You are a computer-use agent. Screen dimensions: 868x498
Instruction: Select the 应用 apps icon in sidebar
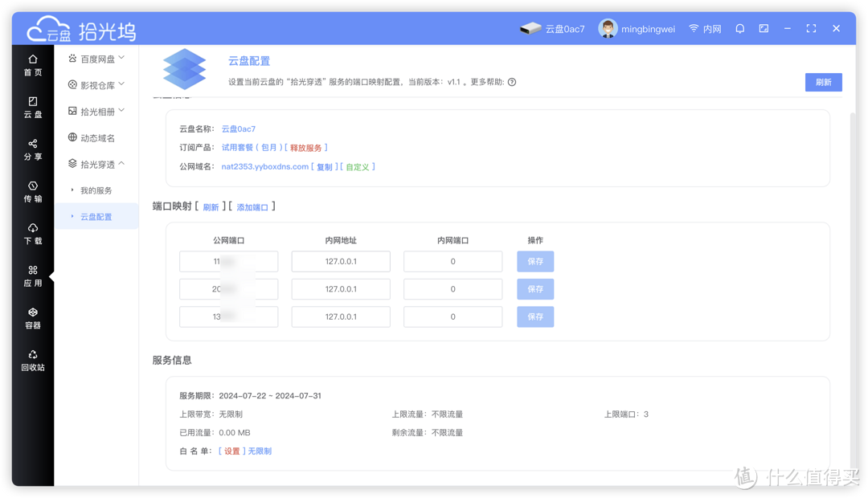coord(32,277)
